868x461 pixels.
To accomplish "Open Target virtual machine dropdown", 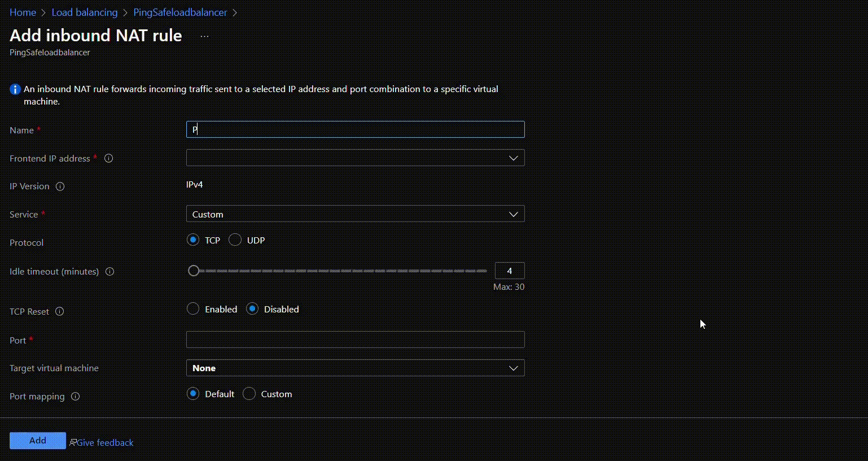I will pyautogui.click(x=355, y=368).
